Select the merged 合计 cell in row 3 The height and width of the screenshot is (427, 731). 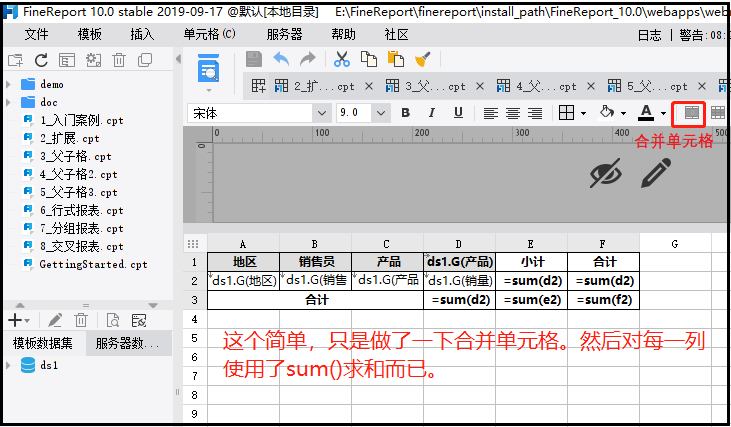click(316, 300)
